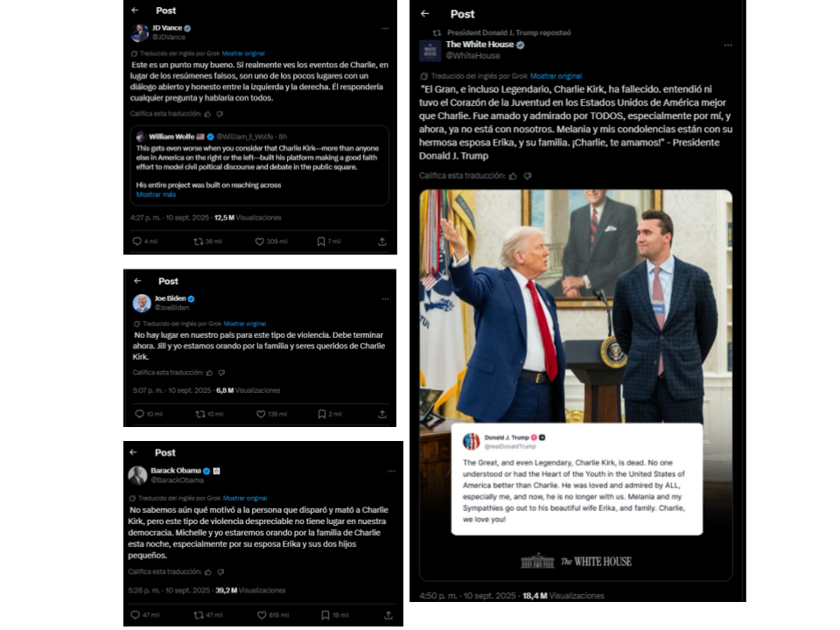The image size is (840, 630).
Task: Reply to the Barack Obama post
Action: pyautogui.click(x=136, y=615)
